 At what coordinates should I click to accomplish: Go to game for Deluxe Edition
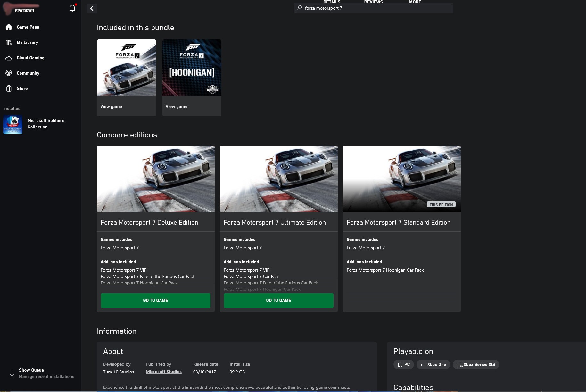(156, 300)
